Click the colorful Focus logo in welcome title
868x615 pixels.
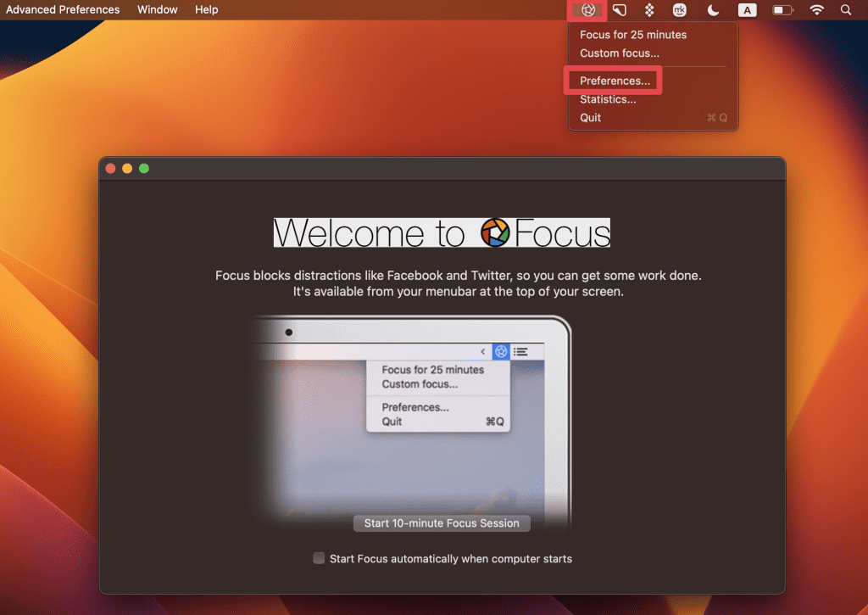[x=495, y=232]
